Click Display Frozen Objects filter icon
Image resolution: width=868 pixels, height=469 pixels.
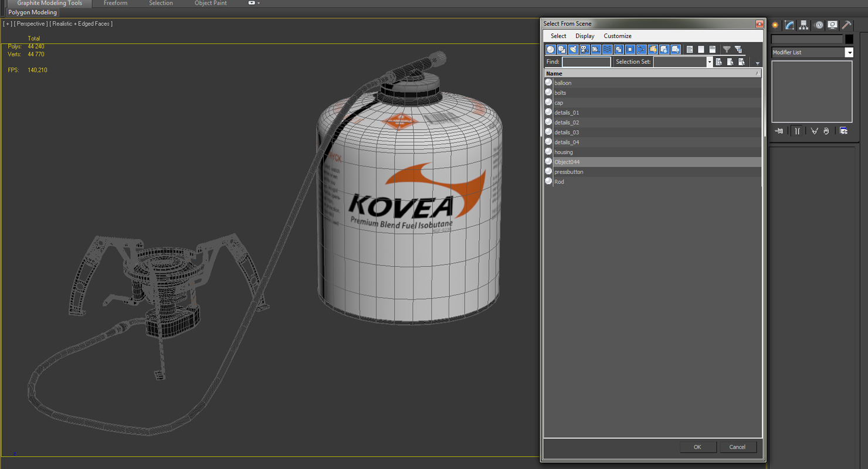664,49
